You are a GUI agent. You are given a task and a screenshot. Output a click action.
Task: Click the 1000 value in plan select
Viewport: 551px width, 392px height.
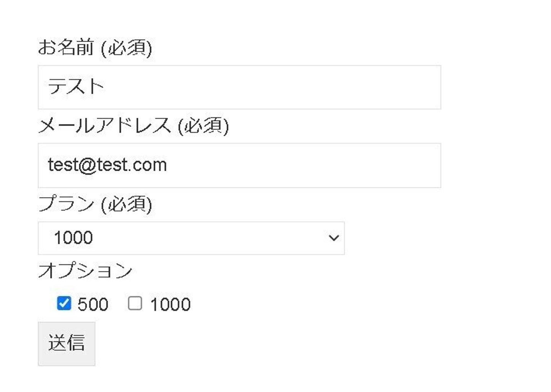73,238
